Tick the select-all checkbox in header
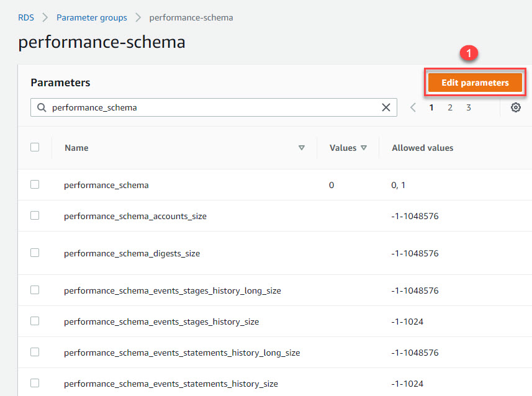Screen dimensions: 532x396 (35, 147)
